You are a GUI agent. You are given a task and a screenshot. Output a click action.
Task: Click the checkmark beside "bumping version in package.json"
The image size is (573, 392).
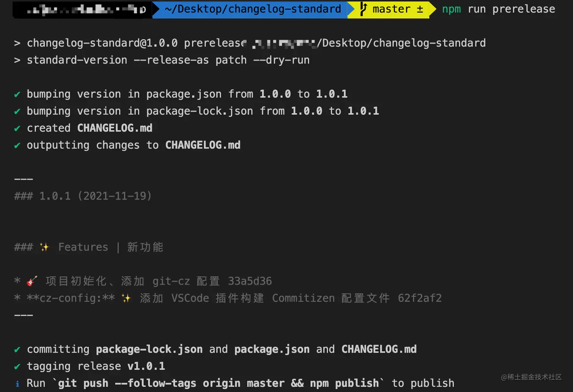pyautogui.click(x=17, y=94)
